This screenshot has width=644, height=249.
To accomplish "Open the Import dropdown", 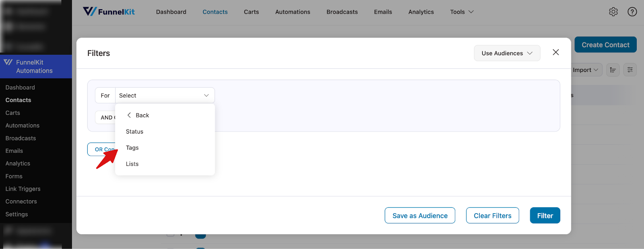I will (x=586, y=70).
